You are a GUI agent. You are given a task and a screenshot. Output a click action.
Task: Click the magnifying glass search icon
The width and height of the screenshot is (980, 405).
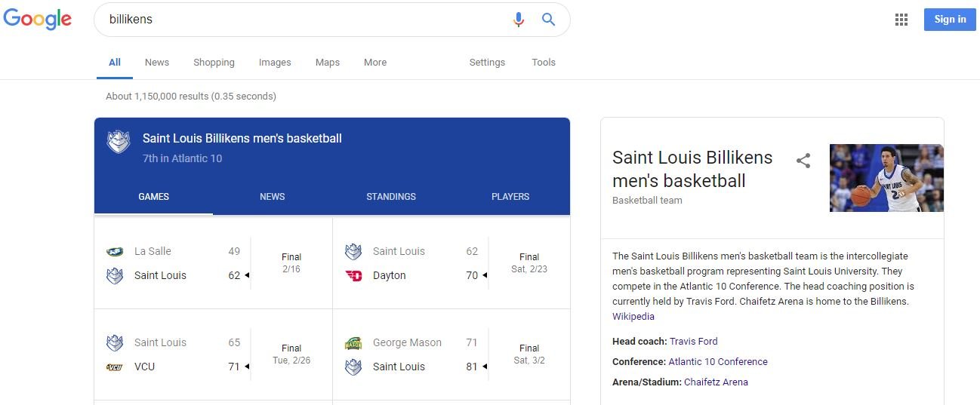pos(549,20)
